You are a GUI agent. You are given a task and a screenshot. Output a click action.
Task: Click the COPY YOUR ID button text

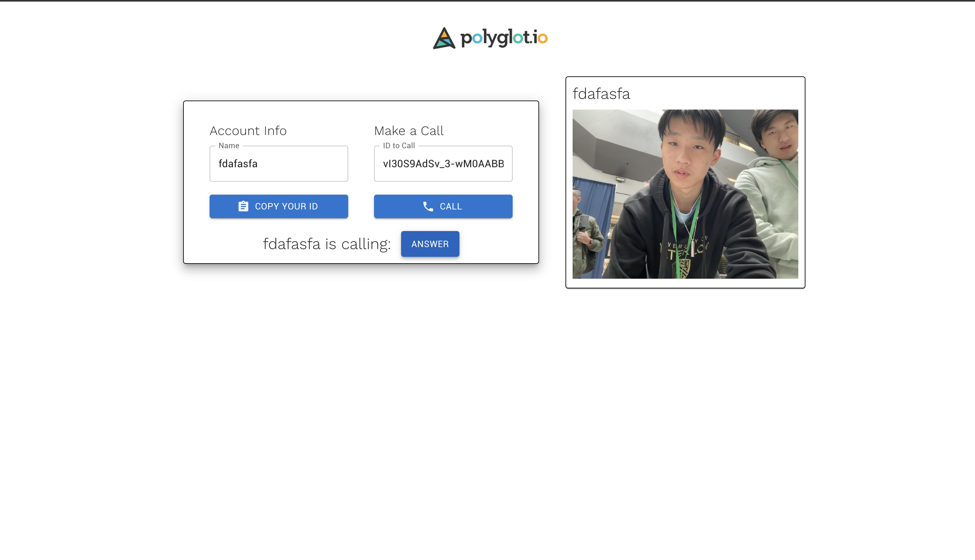coord(286,206)
